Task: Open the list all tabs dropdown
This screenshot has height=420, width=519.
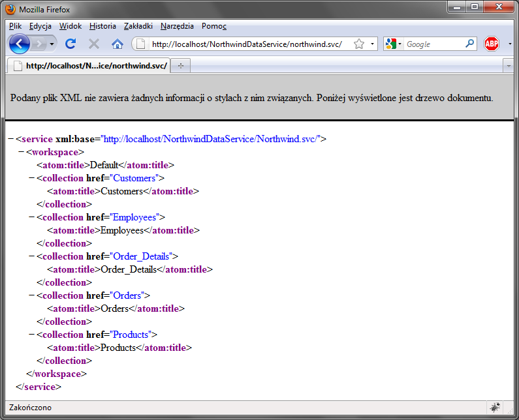Action: pos(509,66)
